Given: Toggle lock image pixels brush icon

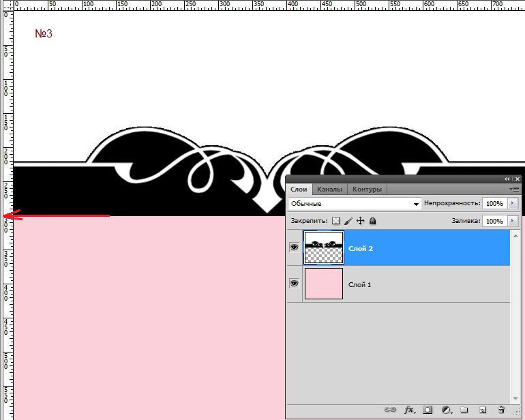Looking at the screenshot, I should pos(348,221).
